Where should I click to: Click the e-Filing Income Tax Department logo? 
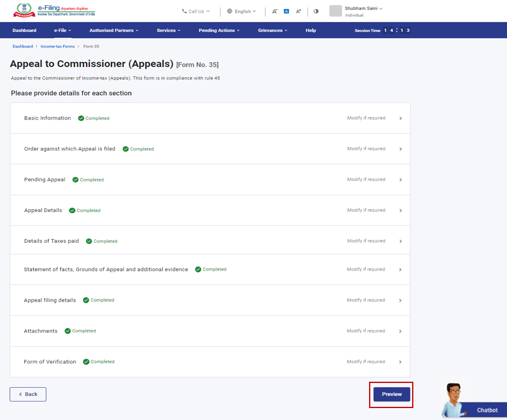click(54, 10)
